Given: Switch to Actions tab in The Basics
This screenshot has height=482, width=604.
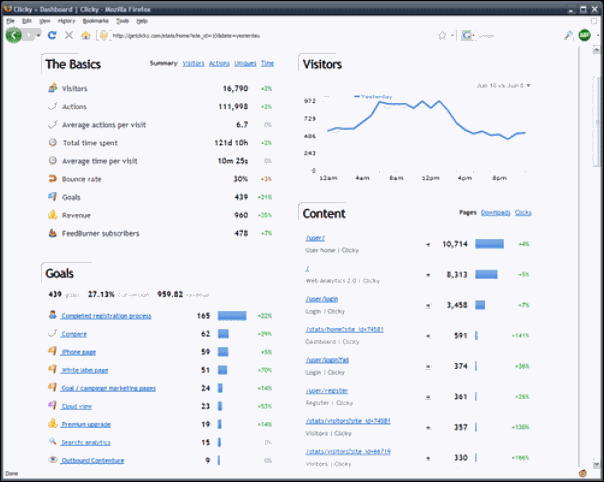Looking at the screenshot, I should 219,64.
